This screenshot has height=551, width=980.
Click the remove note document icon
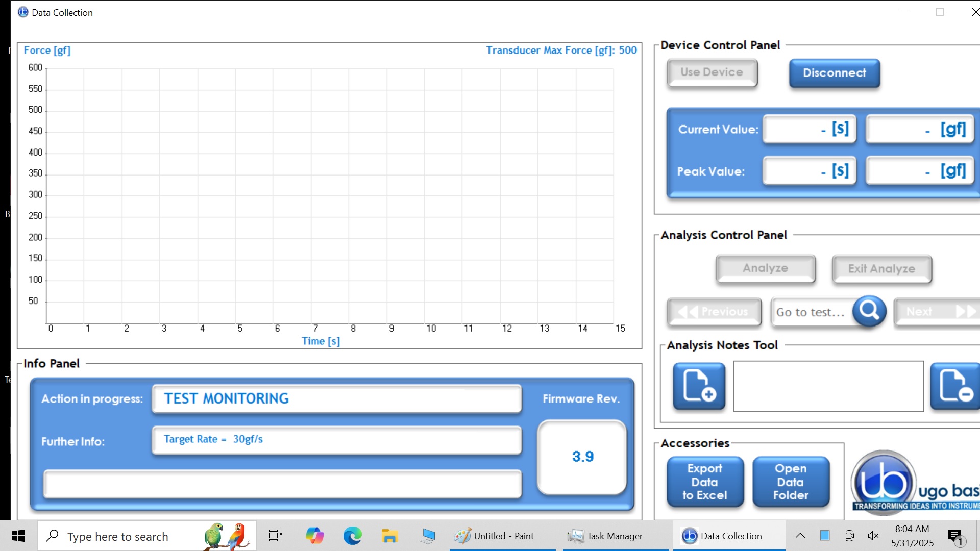tap(955, 386)
